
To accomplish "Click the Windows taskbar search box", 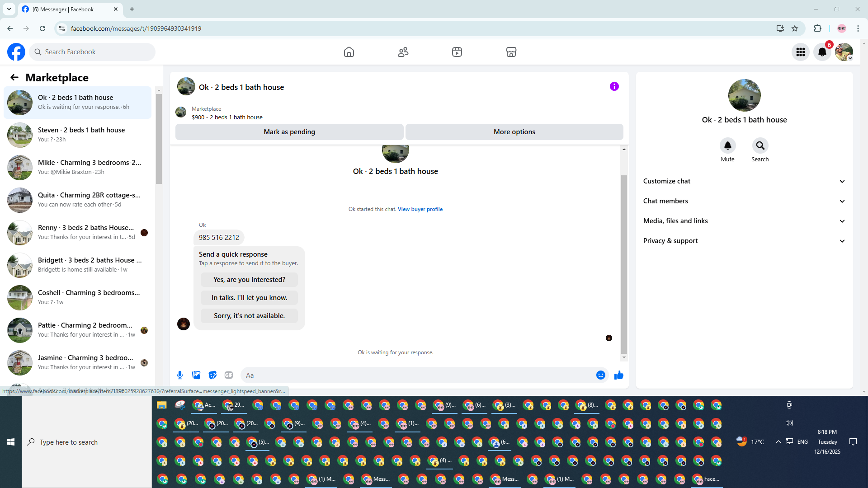I will click(87, 442).
